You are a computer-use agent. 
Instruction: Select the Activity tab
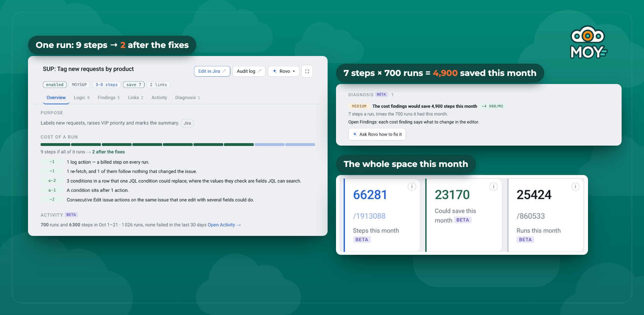click(159, 98)
